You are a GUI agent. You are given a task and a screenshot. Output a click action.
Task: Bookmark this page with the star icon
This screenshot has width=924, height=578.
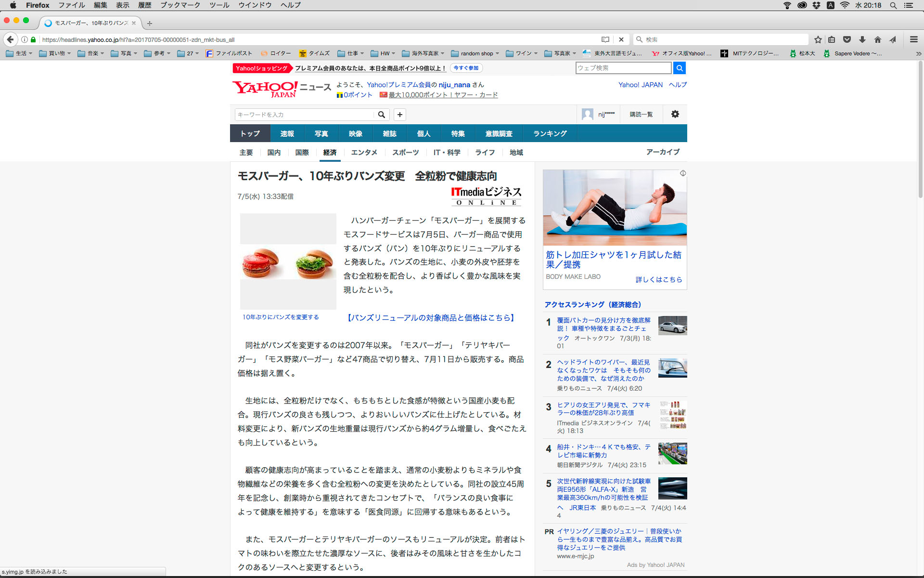[818, 39]
